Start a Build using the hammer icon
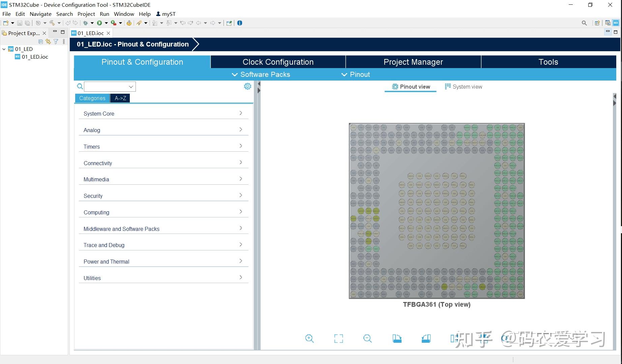Viewport: 622px width, 364px height. 52,23
